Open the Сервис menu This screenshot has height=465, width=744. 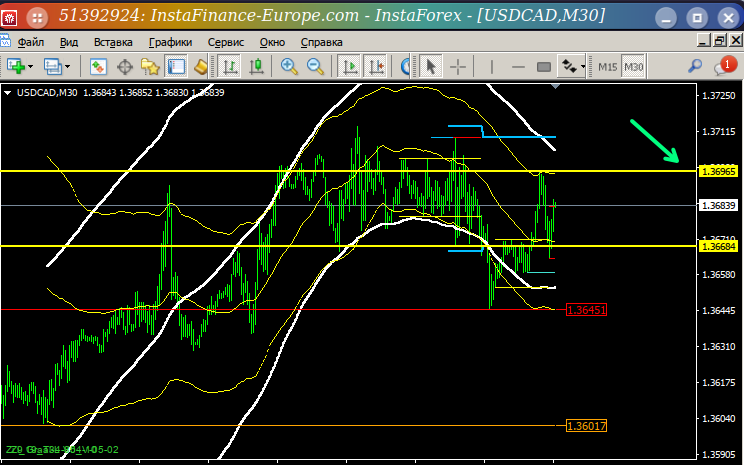[226, 42]
